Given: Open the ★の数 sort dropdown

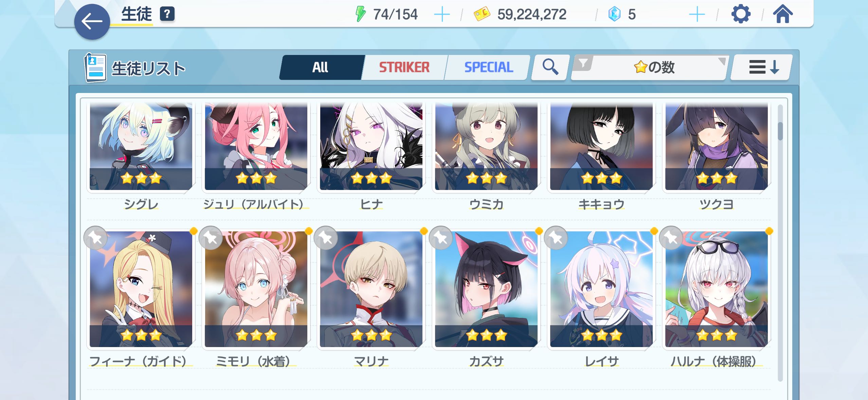Looking at the screenshot, I should (x=654, y=67).
